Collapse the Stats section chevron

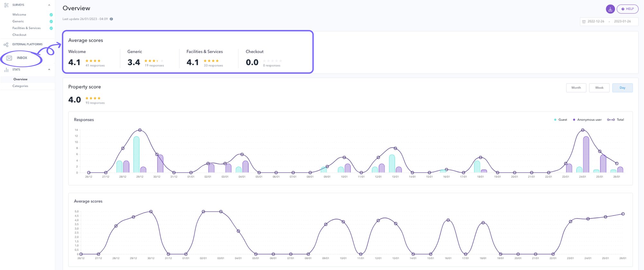pyautogui.click(x=49, y=69)
